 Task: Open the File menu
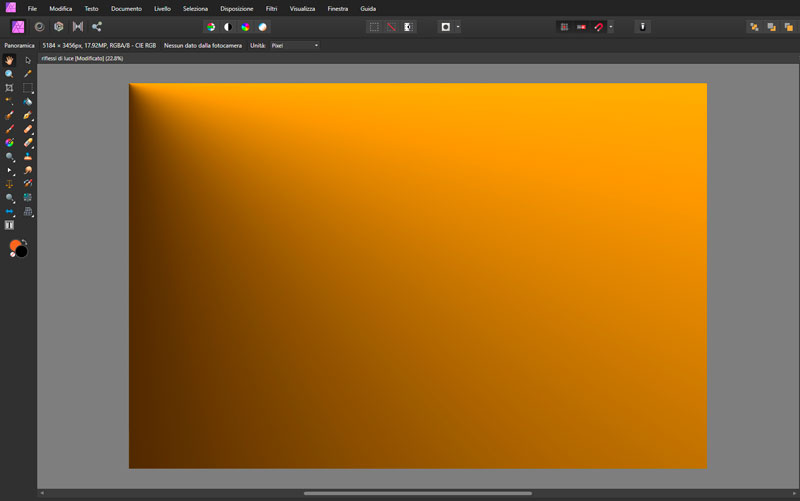coord(32,9)
